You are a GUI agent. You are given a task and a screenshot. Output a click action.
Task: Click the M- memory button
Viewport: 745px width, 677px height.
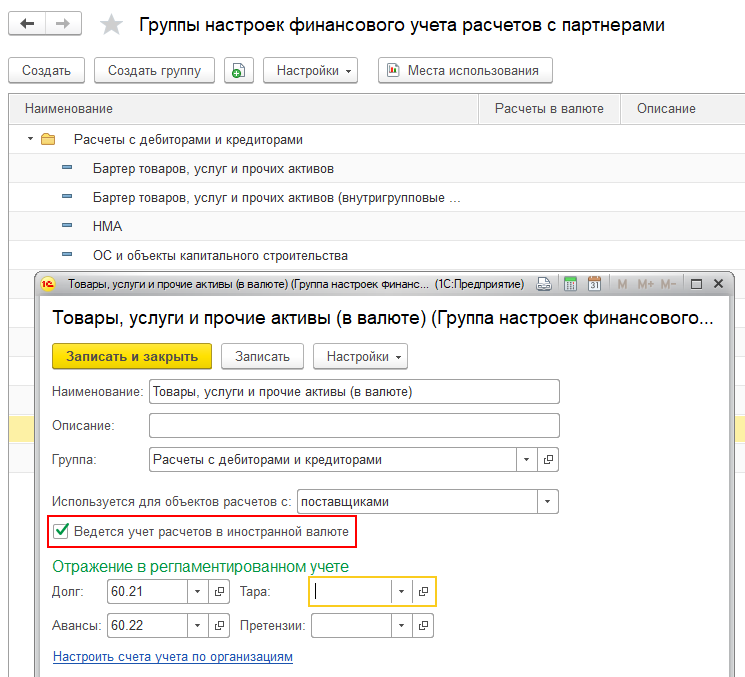[x=668, y=284]
